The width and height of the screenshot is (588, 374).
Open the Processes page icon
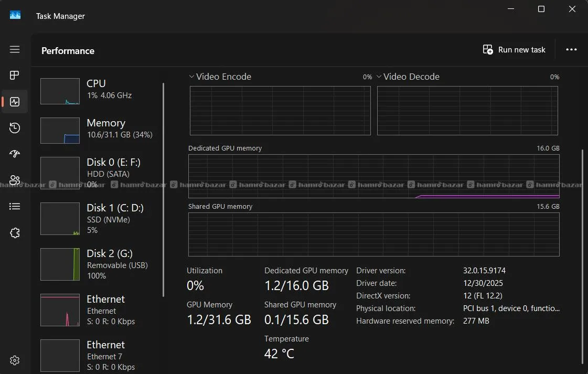coord(15,75)
